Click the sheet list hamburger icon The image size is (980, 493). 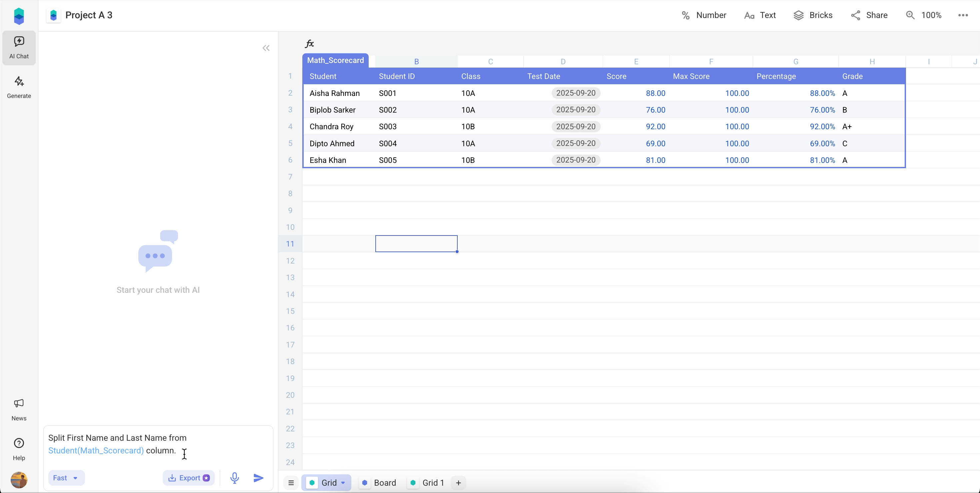[291, 483]
